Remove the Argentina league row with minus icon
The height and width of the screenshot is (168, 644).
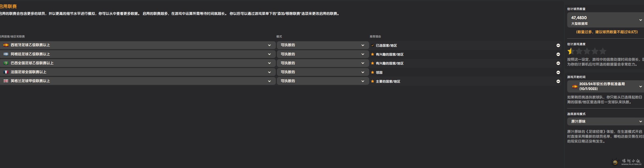[x=558, y=54]
